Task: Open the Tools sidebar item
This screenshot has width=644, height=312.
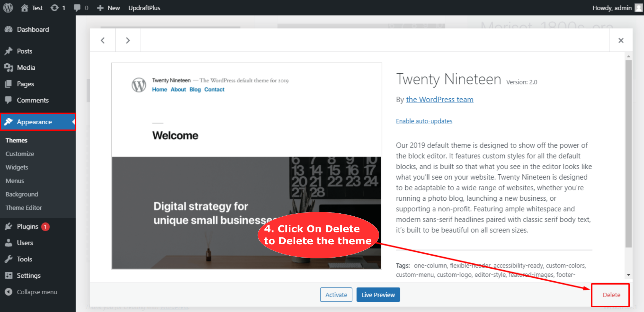Action: pyautogui.click(x=24, y=259)
